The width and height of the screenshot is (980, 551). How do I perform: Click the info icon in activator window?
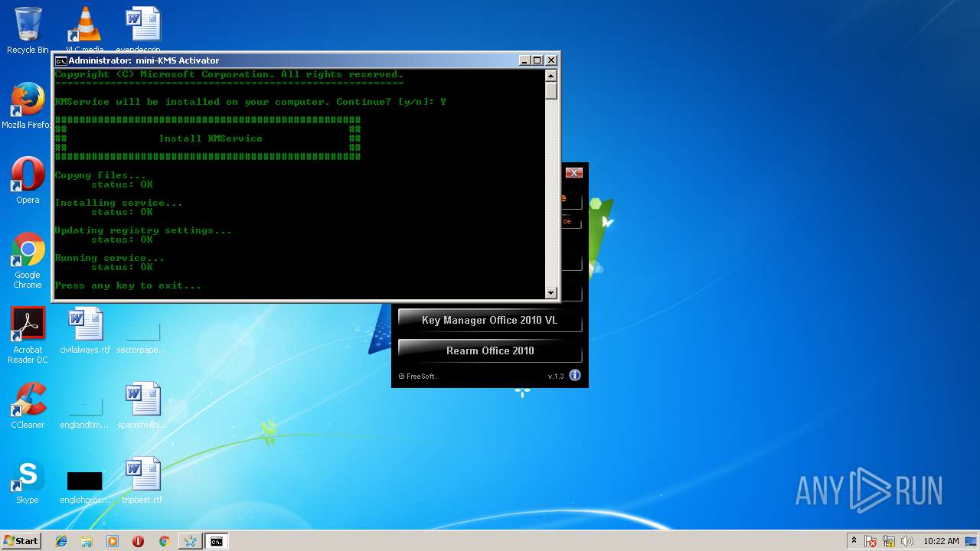point(575,375)
